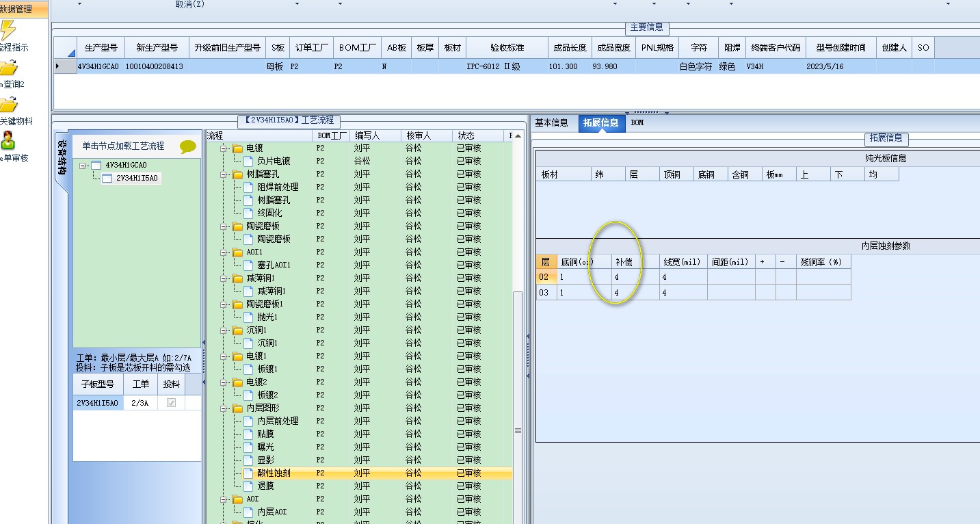Screen dimensions: 980x524
Task: Collapse the 4V34H1GCA0 root tree node
Action: 83,166
